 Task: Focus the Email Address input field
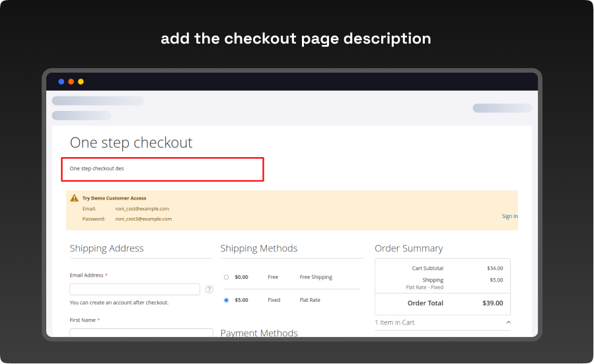135,289
